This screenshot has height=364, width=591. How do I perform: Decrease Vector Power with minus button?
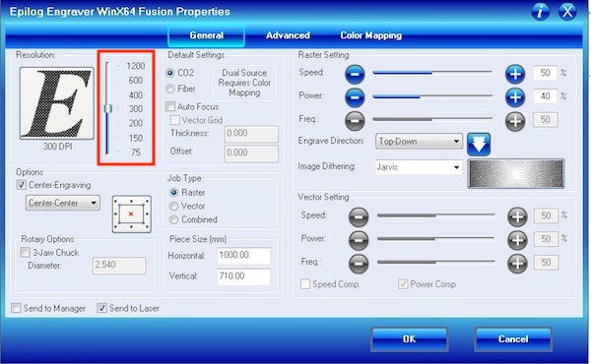click(x=359, y=240)
